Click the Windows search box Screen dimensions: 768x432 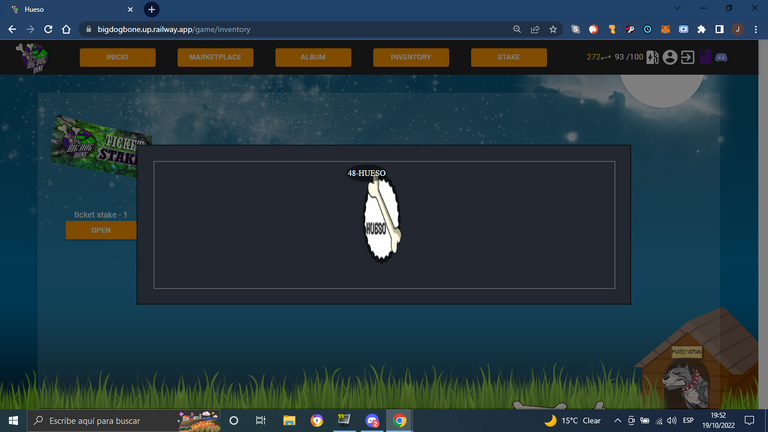coord(124,421)
